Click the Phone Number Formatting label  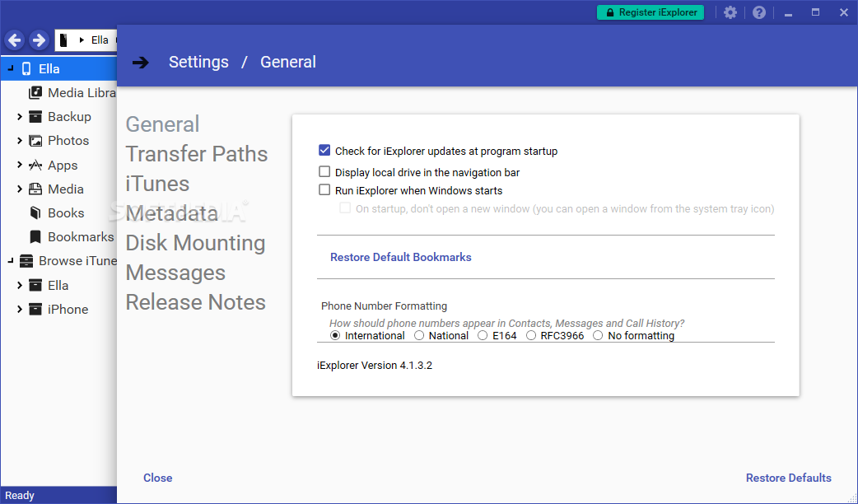pos(385,306)
